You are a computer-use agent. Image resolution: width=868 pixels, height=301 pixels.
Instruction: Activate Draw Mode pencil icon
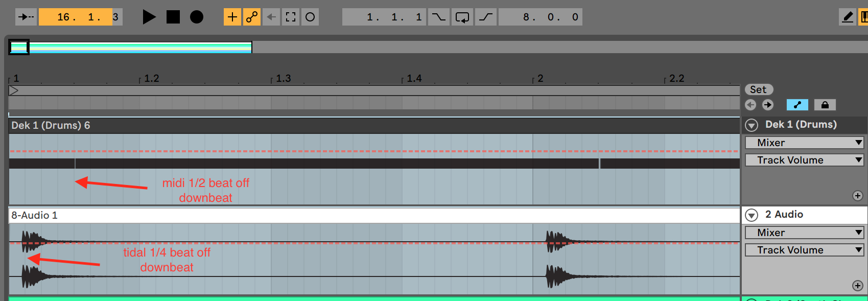(848, 17)
